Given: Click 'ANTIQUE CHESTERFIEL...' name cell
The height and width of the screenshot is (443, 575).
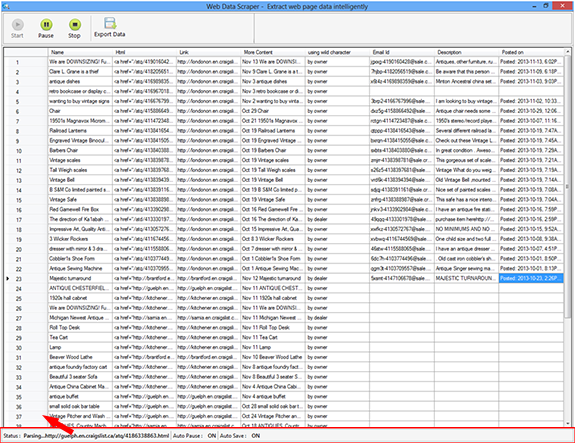Looking at the screenshot, I should tap(80, 288).
